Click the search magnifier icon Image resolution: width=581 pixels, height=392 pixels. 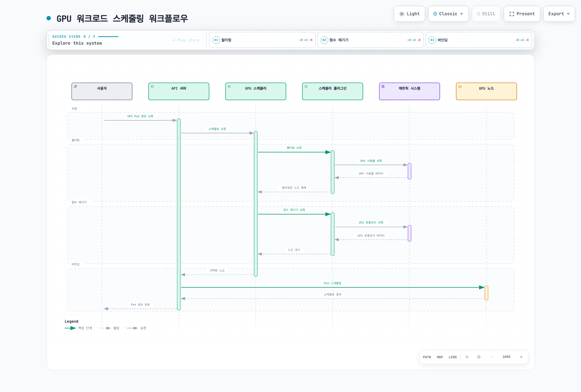(x=467, y=357)
